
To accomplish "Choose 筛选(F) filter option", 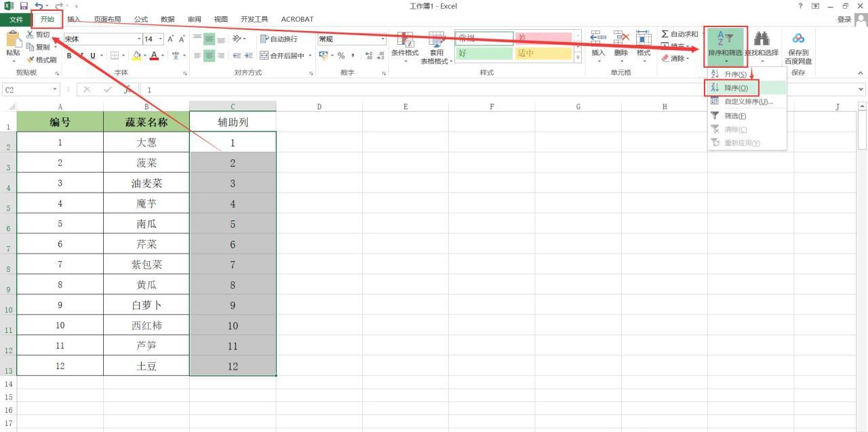I will coord(747,116).
